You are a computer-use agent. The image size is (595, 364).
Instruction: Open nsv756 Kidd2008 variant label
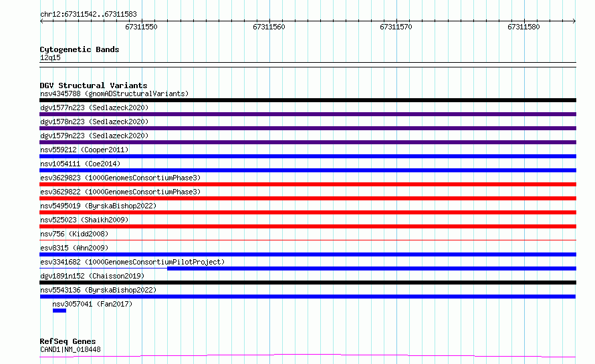74,234
